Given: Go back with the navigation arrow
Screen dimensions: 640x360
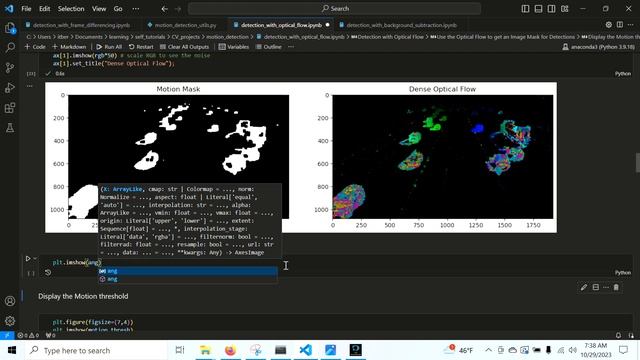Looking at the screenshot, I should tap(164, 9).
